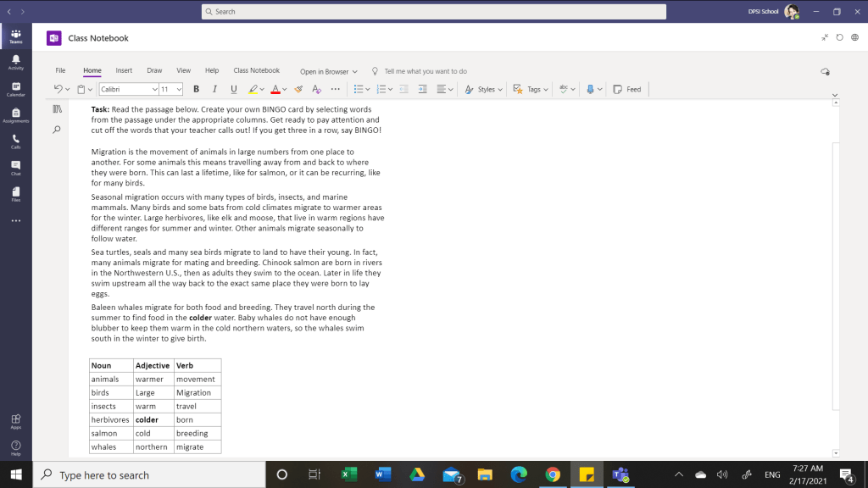Image resolution: width=868 pixels, height=488 pixels.
Task: Click the Dictate microphone icon
Action: tap(590, 89)
